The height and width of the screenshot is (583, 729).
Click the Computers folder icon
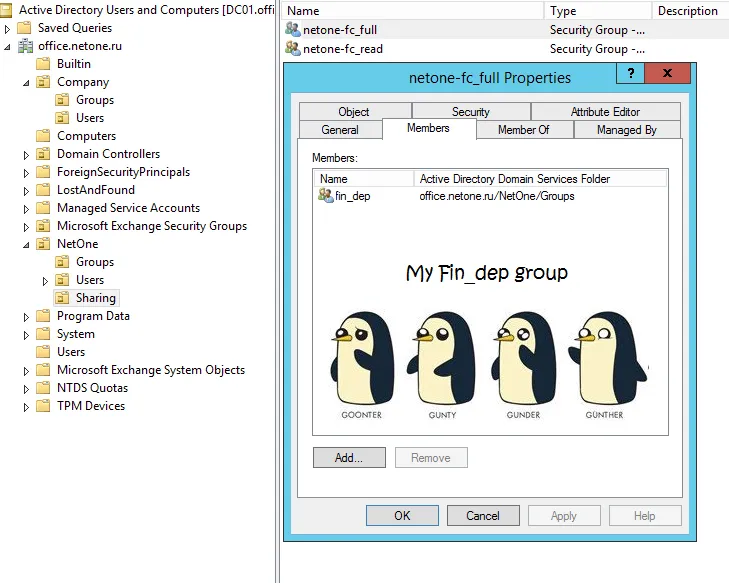(x=43, y=136)
